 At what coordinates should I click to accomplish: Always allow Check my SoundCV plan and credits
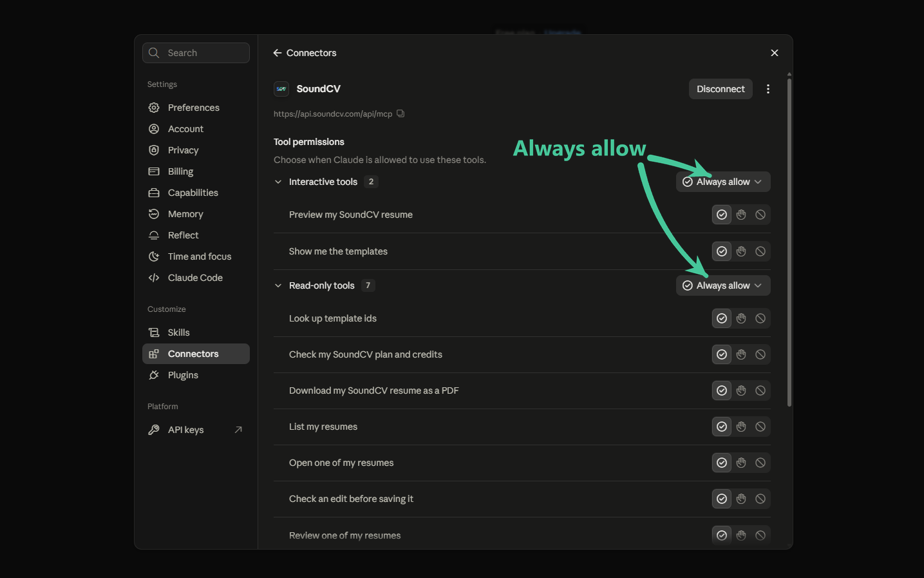point(722,354)
